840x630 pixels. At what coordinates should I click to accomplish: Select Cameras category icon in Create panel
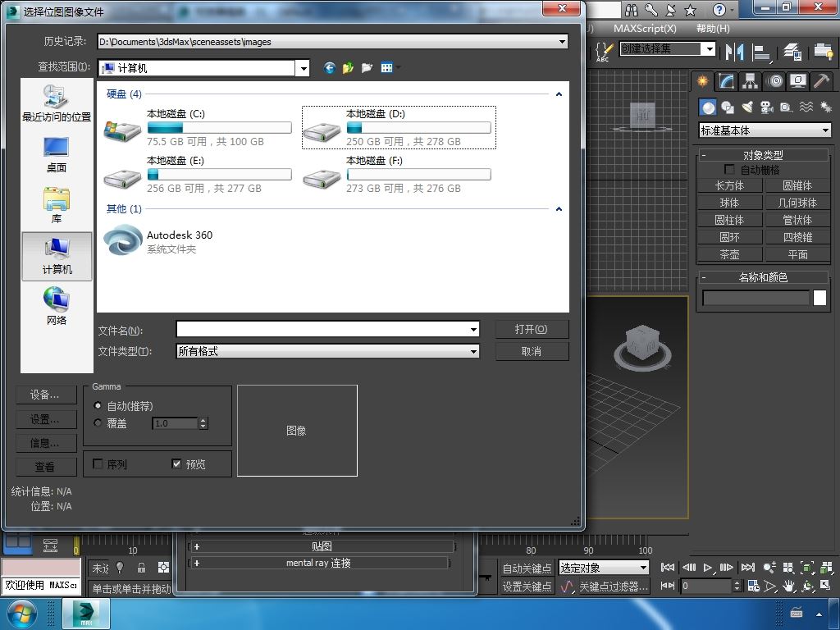tap(767, 107)
